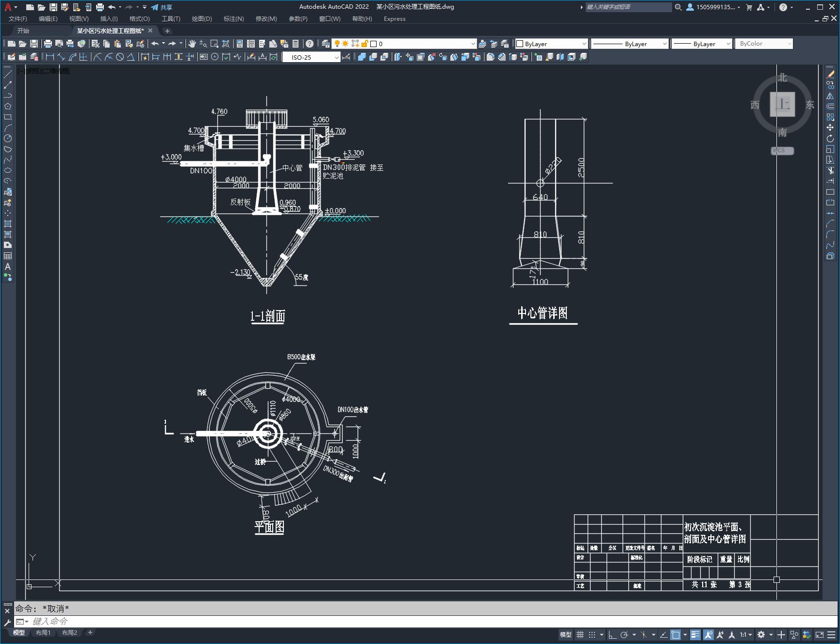Open the Layer Properties manager icon

tap(326, 44)
